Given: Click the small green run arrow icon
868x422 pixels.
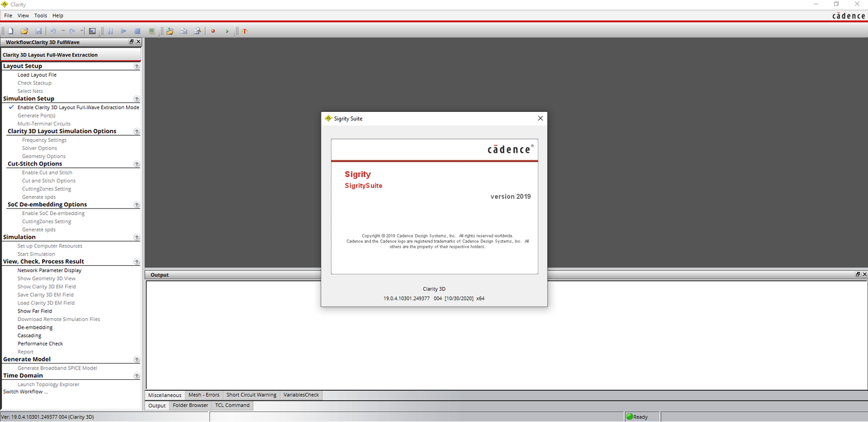Looking at the screenshot, I should tap(227, 31).
